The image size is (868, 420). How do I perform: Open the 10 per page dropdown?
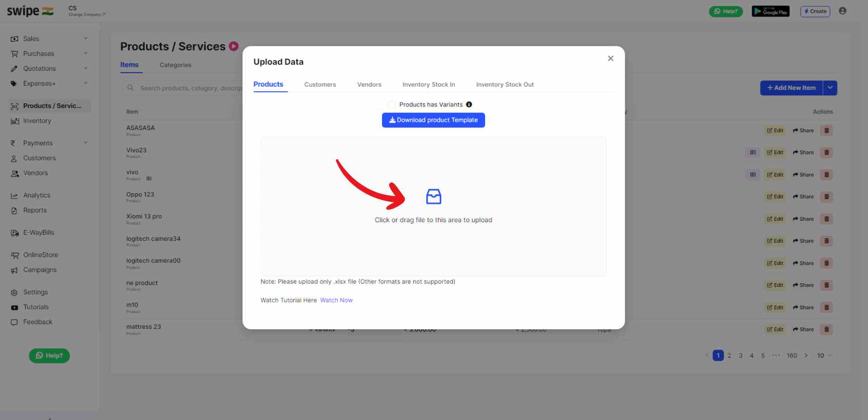[825, 356]
